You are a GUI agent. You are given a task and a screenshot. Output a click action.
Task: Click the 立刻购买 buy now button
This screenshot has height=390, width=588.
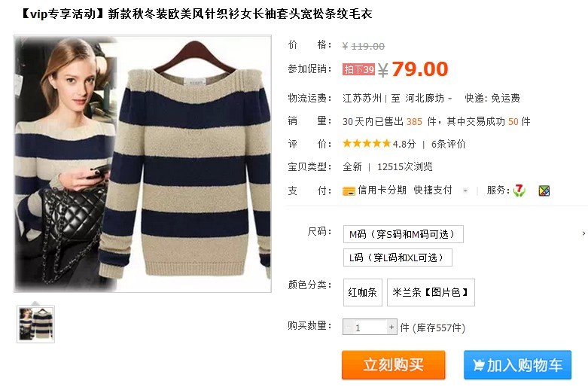click(393, 365)
